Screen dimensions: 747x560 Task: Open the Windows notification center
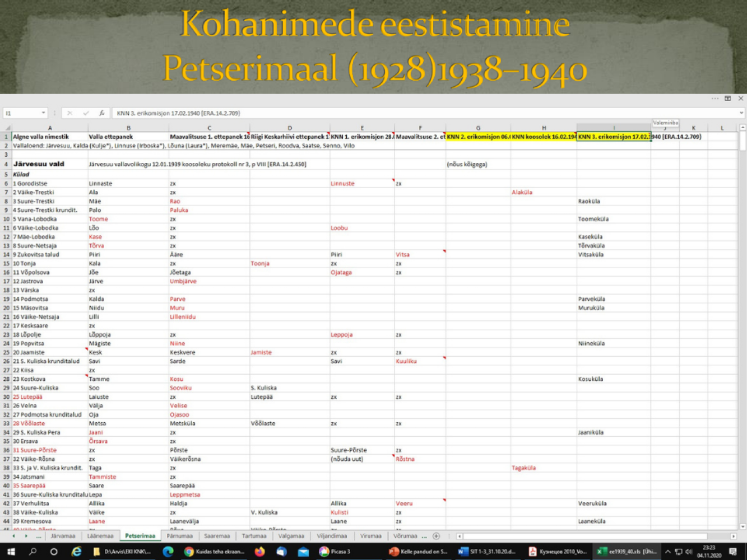pyautogui.click(x=732, y=552)
